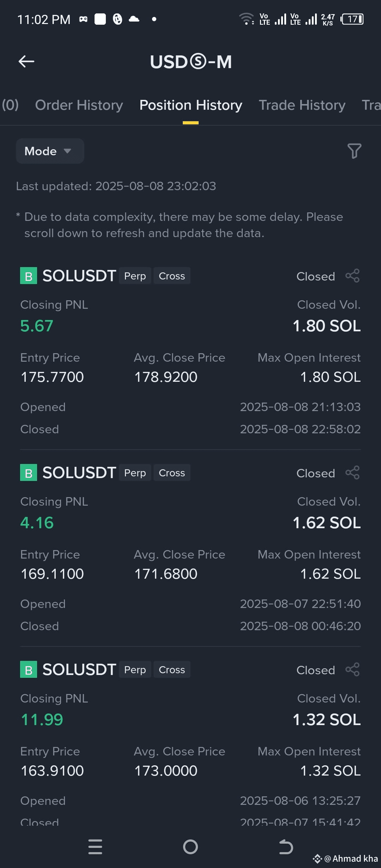Switch to Order History tab
This screenshot has height=868, width=381.
(79, 105)
